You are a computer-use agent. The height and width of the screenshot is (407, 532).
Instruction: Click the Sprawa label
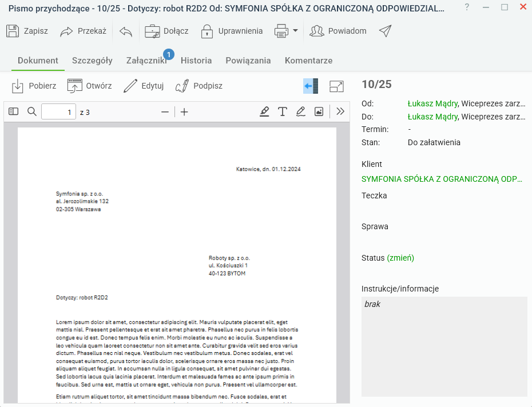375,226
